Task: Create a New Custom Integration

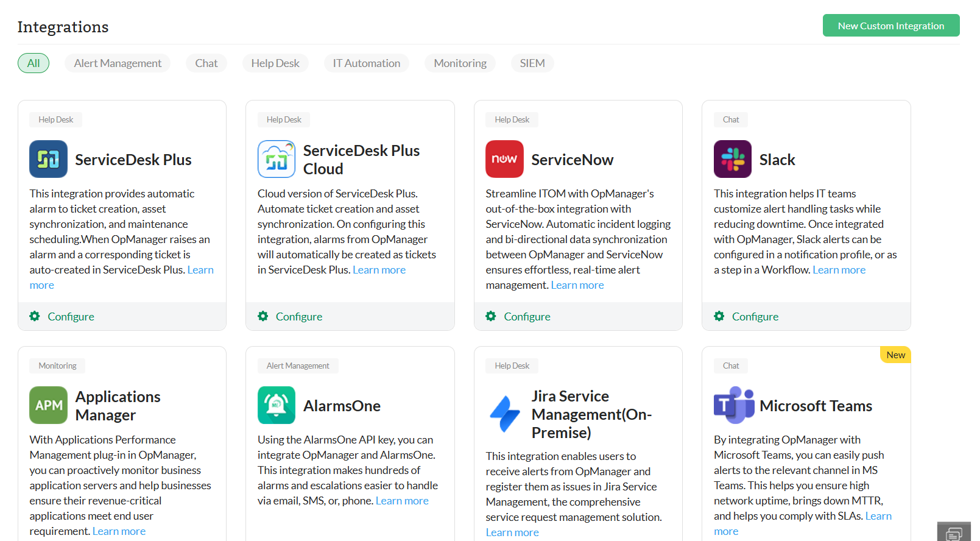Action: click(891, 26)
